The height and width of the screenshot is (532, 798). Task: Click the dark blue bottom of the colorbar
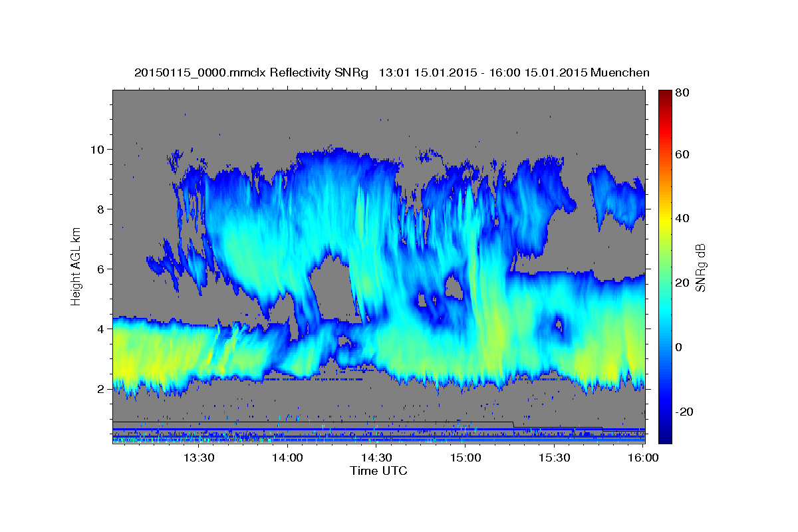click(665, 438)
